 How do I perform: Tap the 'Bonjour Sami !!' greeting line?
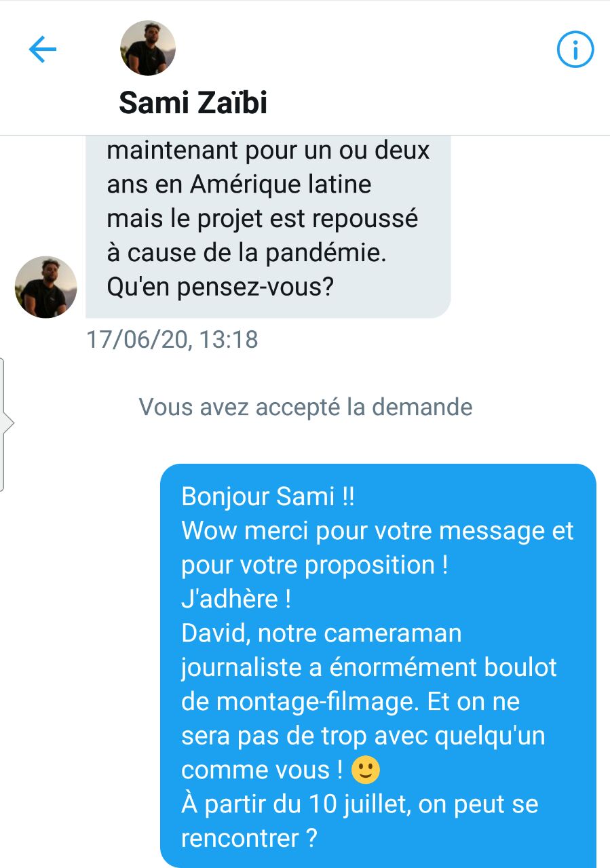point(268,496)
